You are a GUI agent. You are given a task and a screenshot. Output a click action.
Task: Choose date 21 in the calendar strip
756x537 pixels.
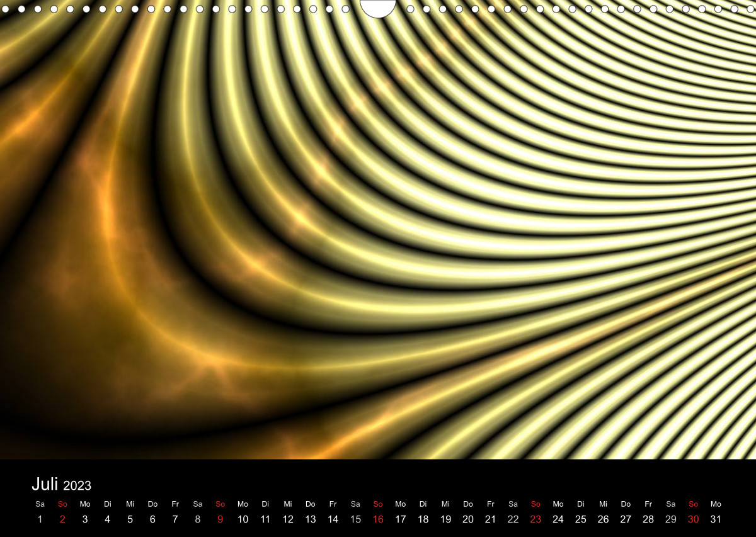click(491, 519)
